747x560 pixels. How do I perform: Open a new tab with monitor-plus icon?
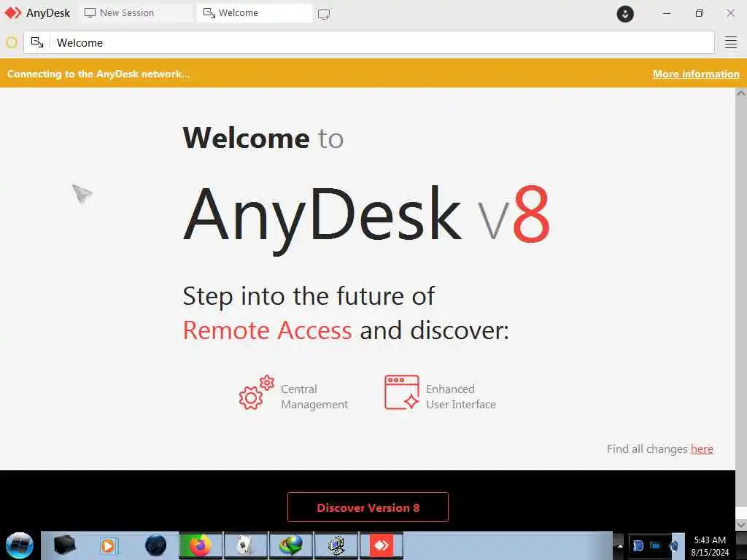[x=324, y=15]
